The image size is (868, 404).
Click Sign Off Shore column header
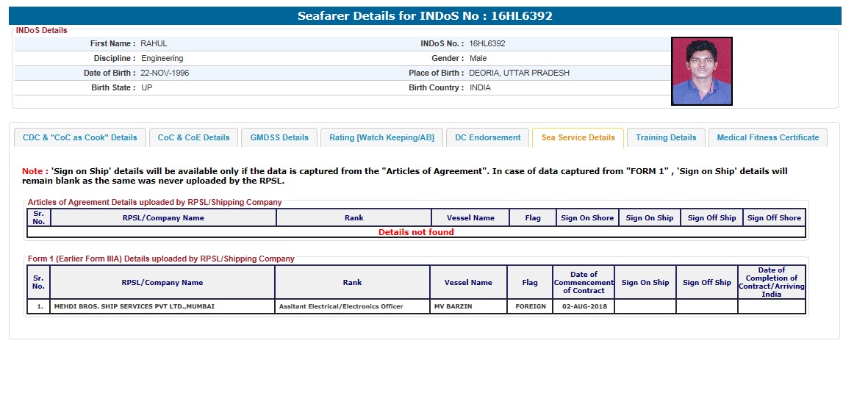click(774, 217)
